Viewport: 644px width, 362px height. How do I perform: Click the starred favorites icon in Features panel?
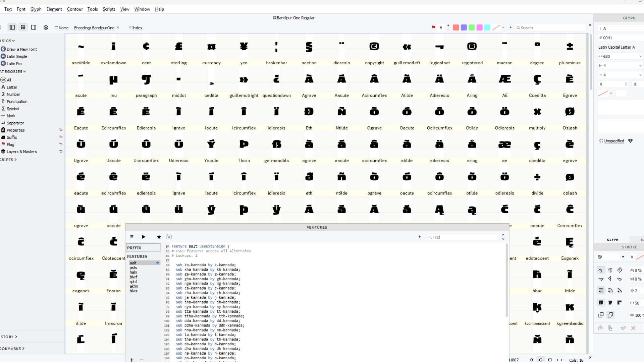coord(159,237)
